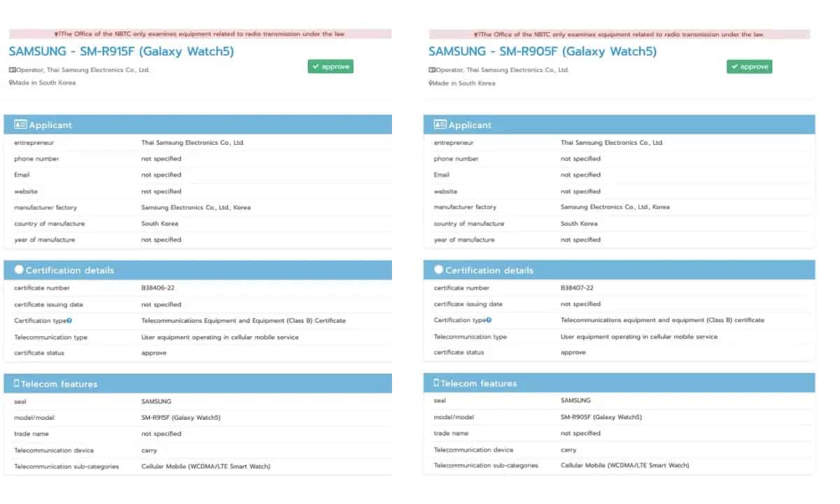Screen dimensions: 840x504
Task: Click the NBTC notice banner above the SM-R905F title
Action: [619, 34]
